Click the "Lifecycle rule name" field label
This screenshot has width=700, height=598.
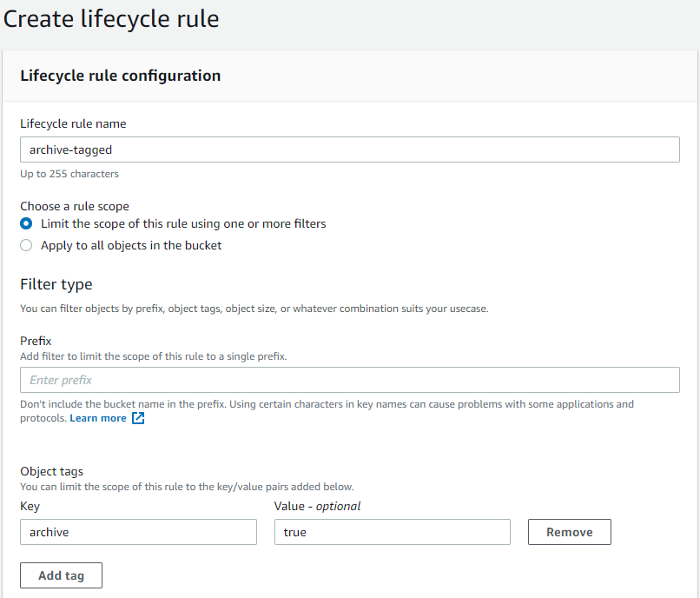tap(73, 123)
